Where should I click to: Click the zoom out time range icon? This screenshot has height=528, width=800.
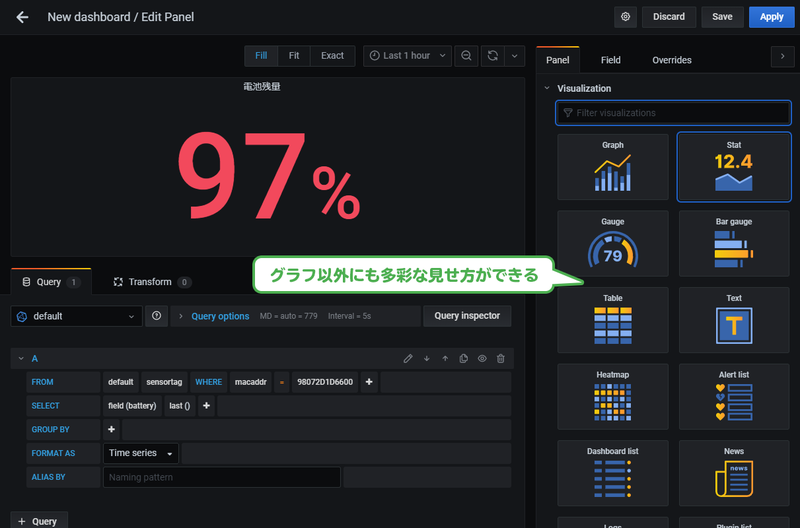point(466,56)
